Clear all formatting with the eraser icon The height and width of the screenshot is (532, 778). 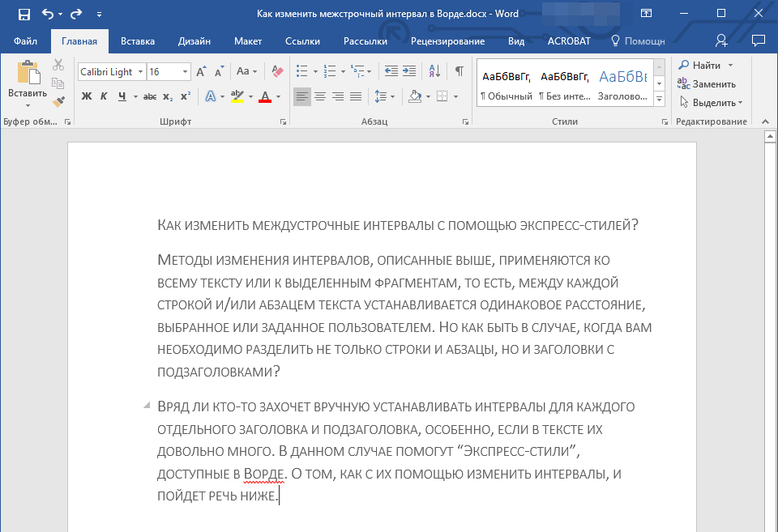(x=278, y=71)
